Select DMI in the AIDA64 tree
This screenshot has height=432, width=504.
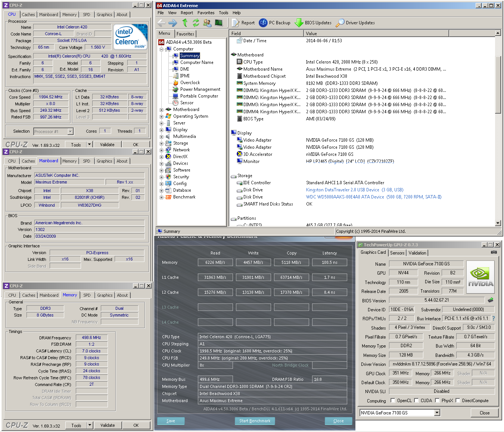pyautogui.click(x=184, y=69)
